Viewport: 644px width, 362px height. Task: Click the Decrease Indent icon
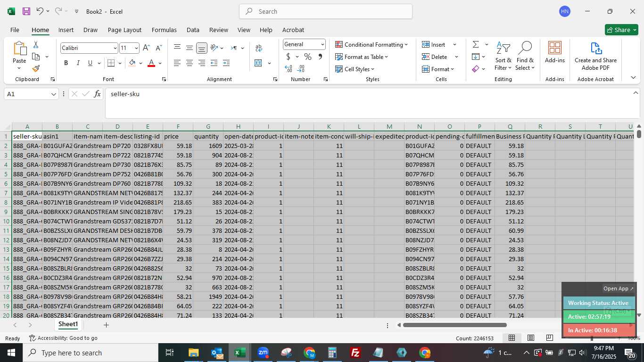coord(214,63)
